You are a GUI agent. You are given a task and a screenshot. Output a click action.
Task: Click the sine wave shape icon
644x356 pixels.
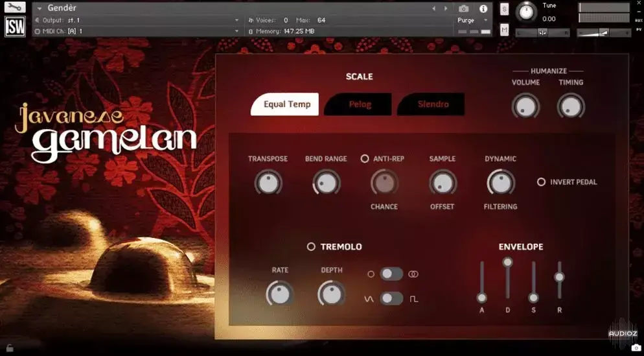click(369, 300)
